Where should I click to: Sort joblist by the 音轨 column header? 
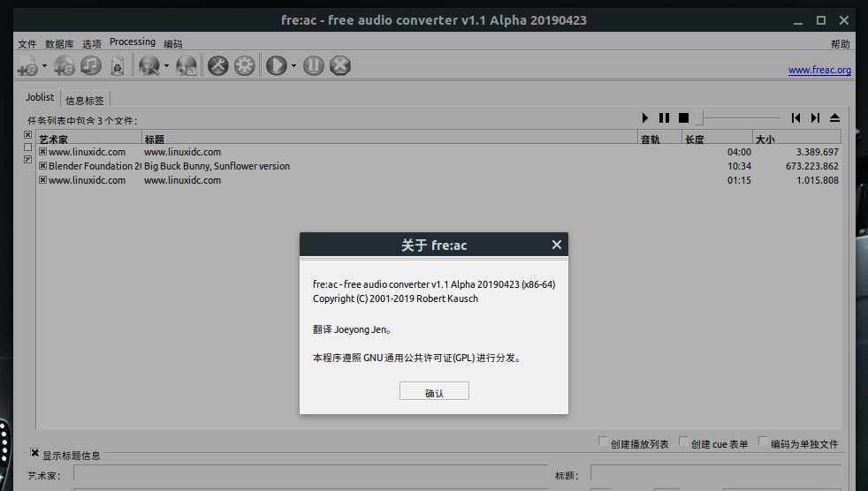660,139
